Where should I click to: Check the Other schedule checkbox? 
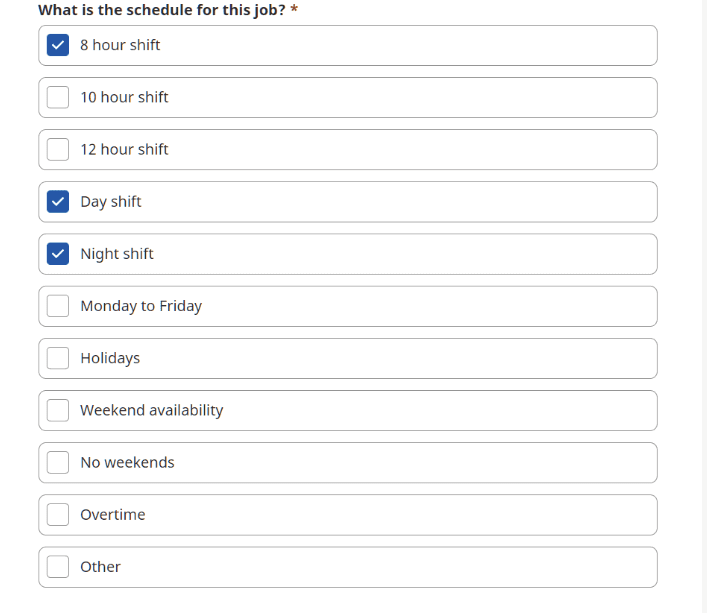[58, 566]
